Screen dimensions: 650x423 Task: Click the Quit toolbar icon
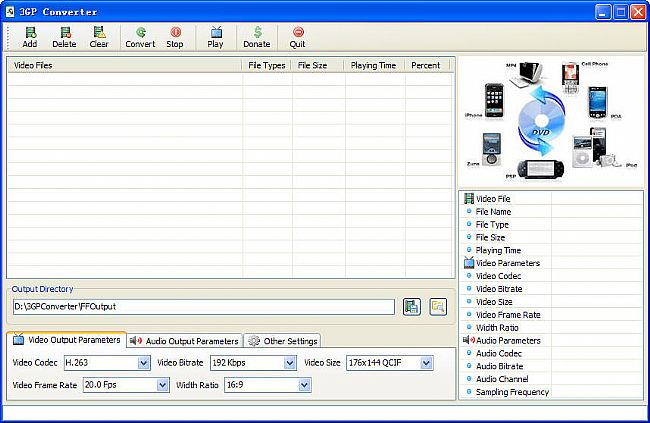point(297,37)
